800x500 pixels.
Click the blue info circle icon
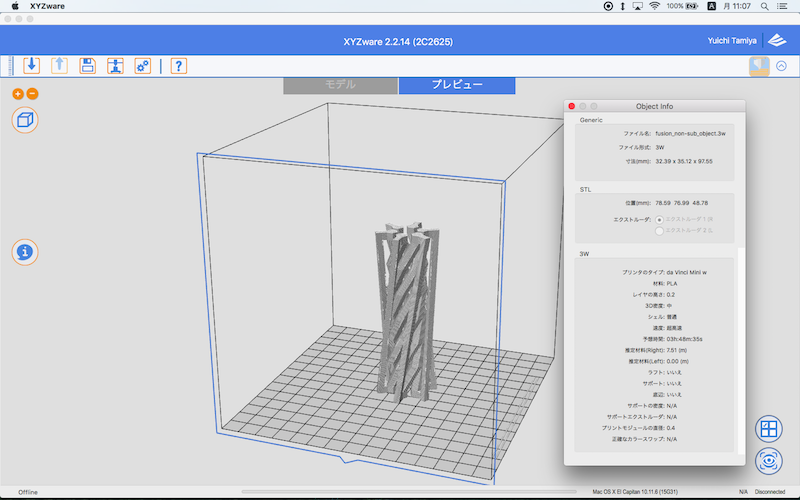coord(25,252)
